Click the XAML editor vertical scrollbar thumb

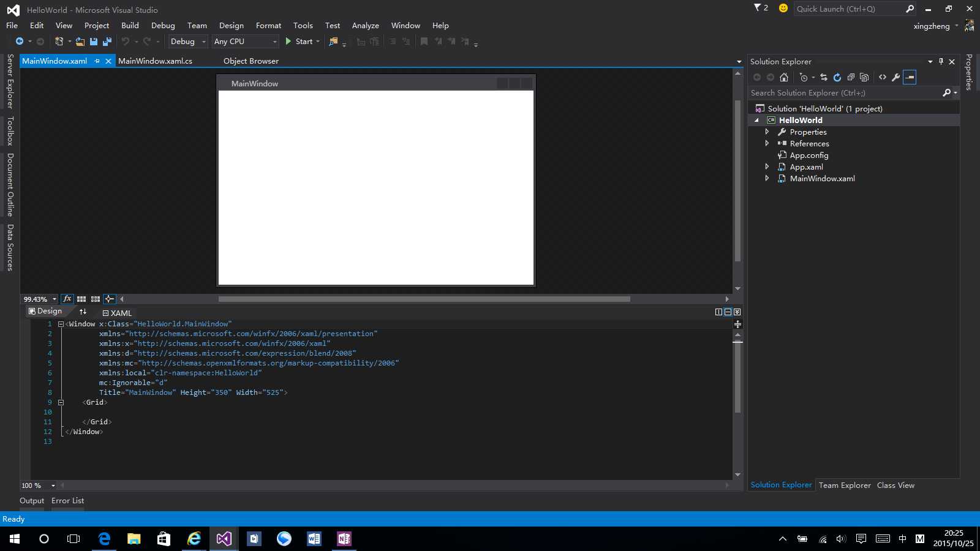737,377
